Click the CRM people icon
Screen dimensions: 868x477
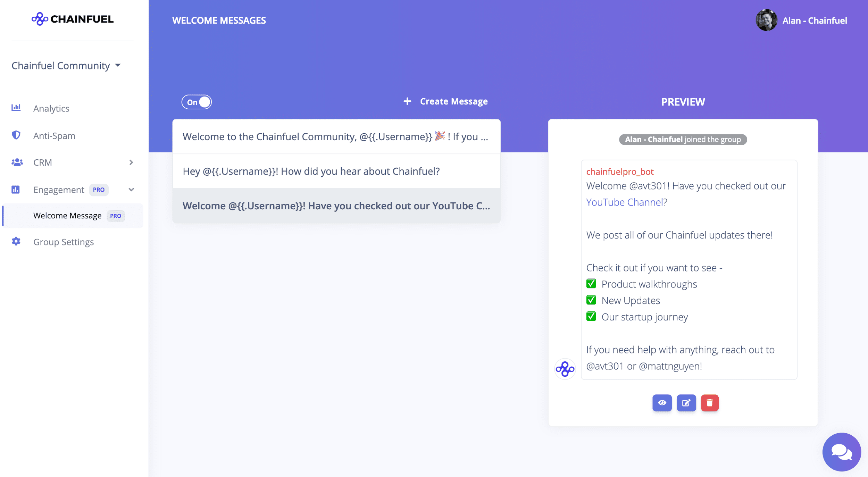point(17,162)
